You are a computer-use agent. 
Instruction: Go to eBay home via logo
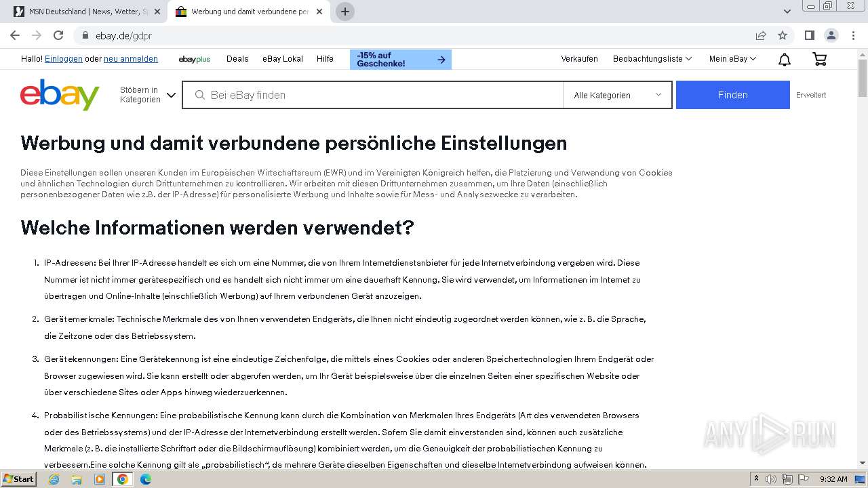(x=60, y=94)
